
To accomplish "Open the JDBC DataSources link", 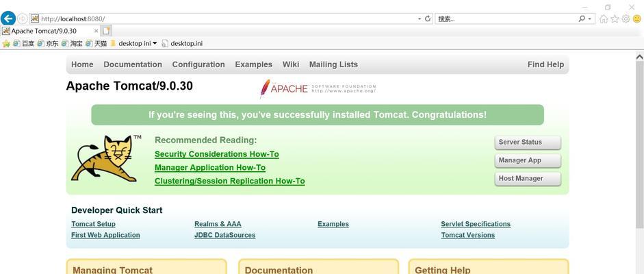I will click(224, 235).
